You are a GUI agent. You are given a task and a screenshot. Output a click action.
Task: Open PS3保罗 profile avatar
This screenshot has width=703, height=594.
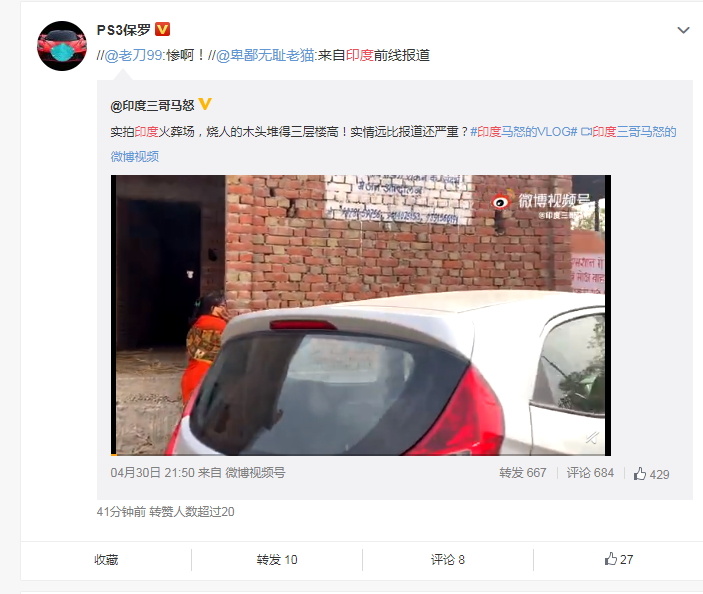tap(62, 46)
